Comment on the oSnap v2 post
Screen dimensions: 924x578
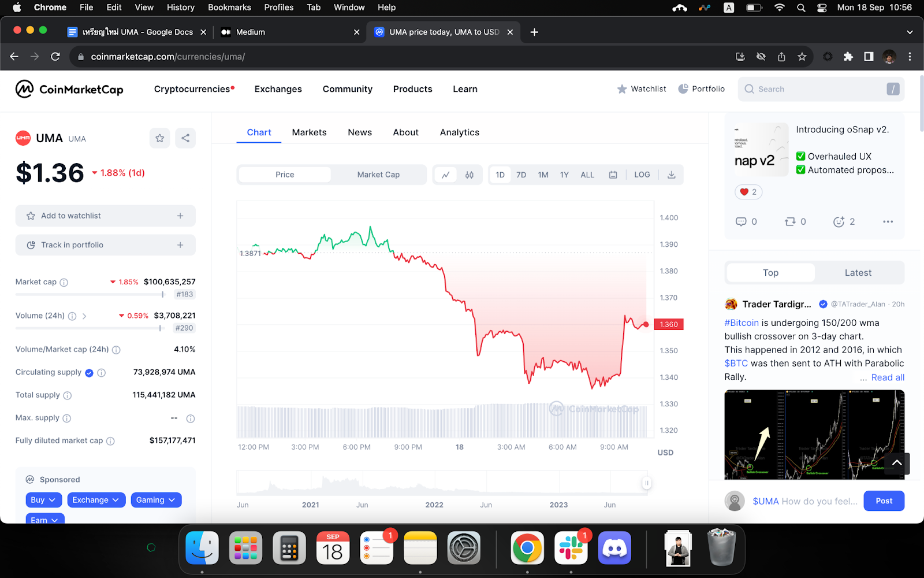pos(746,221)
